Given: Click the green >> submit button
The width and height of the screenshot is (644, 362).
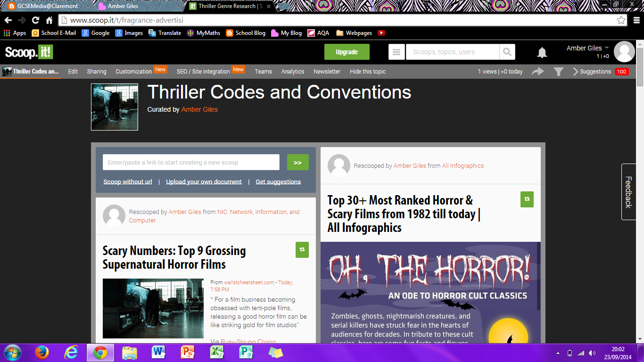Looking at the screenshot, I should [298, 162].
